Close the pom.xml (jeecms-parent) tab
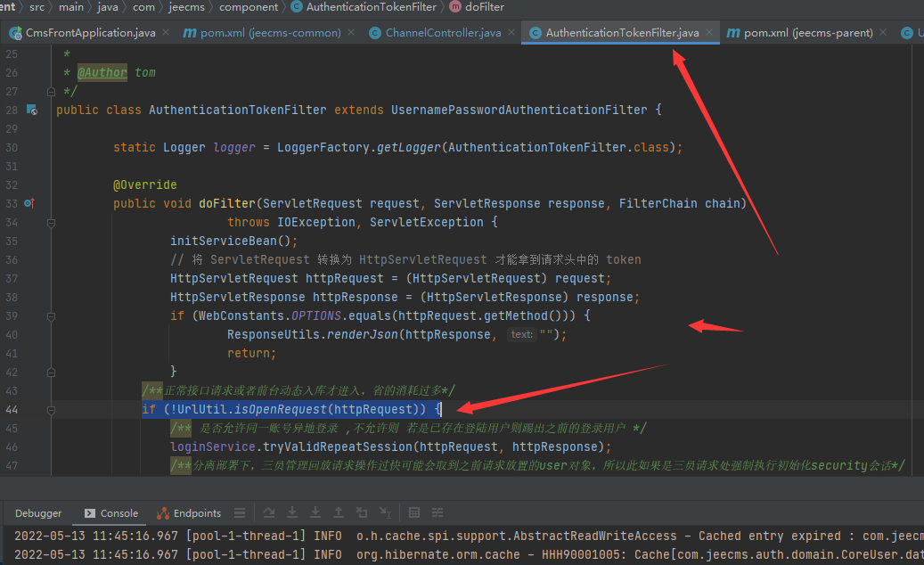The width and height of the screenshot is (924, 565). click(883, 32)
